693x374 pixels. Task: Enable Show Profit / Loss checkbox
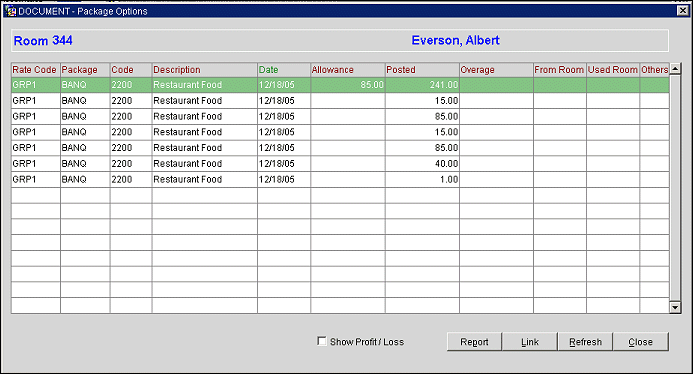[322, 341]
